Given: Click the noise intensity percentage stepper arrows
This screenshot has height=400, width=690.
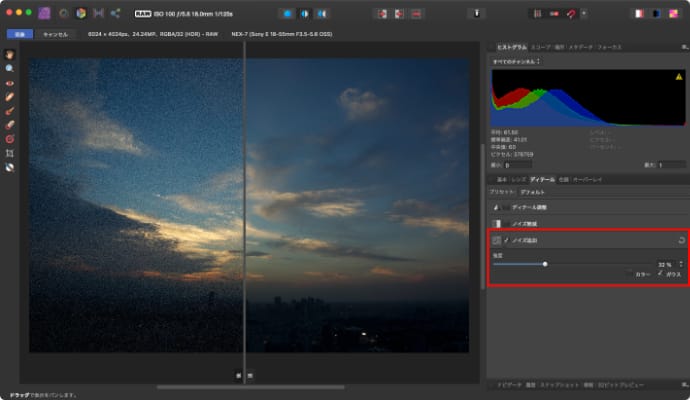Looking at the screenshot, I should click(x=680, y=264).
